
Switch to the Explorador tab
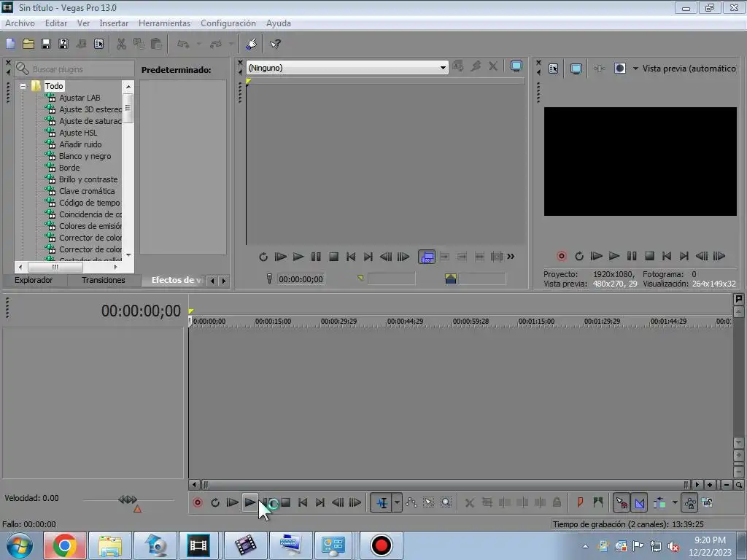coord(34,280)
